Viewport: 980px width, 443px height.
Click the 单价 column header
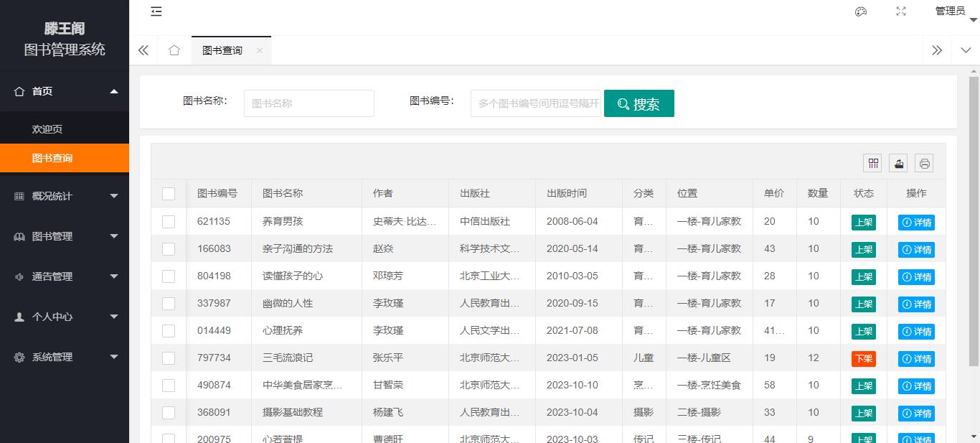(774, 193)
